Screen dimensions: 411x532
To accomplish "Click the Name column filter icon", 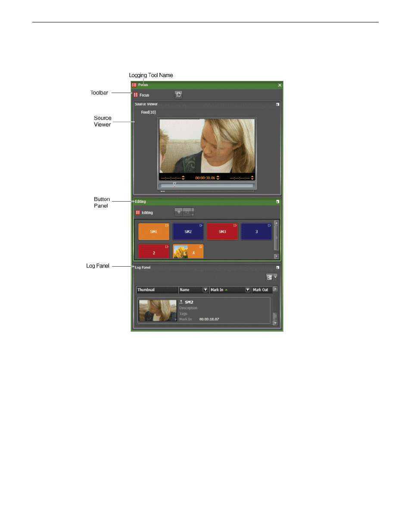I will pyautogui.click(x=205, y=290).
